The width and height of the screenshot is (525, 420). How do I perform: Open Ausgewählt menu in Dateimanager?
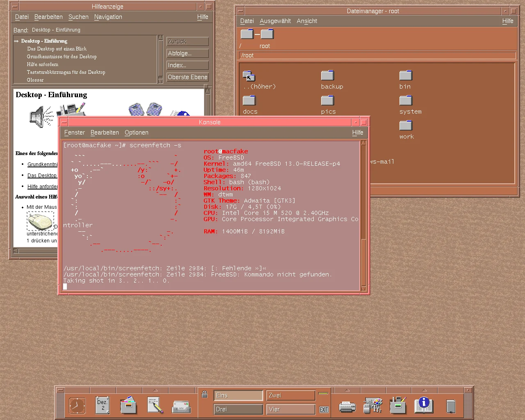275,21
